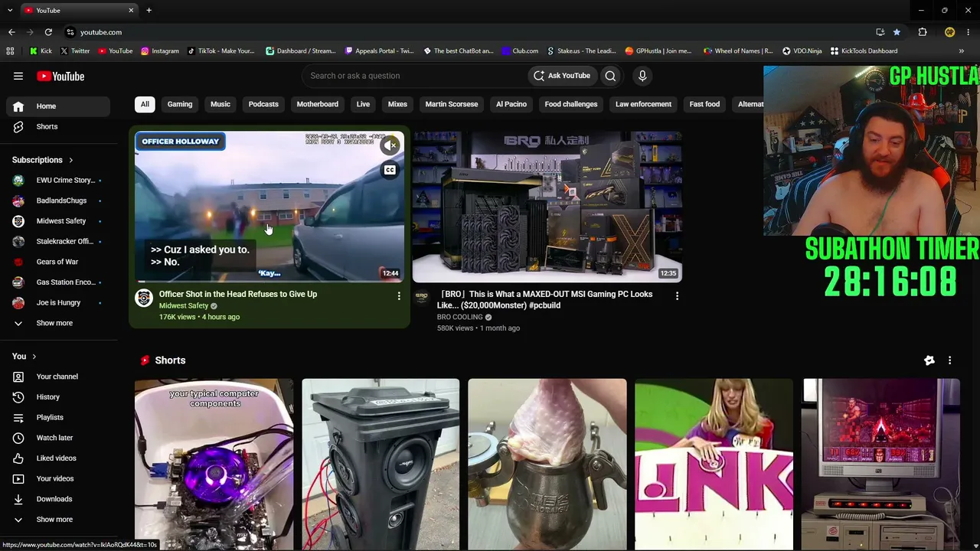The image size is (980, 551).
Task: Open the Kick bookmark
Action: tap(41, 51)
